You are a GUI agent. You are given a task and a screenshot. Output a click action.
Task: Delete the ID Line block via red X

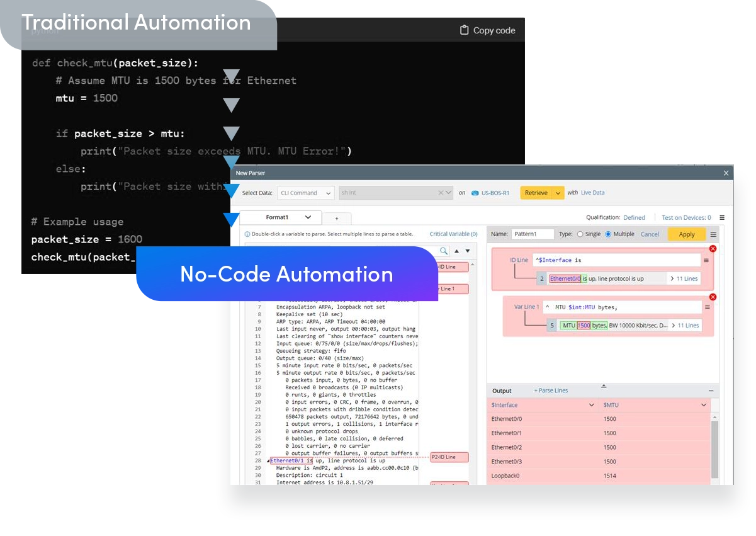(713, 249)
